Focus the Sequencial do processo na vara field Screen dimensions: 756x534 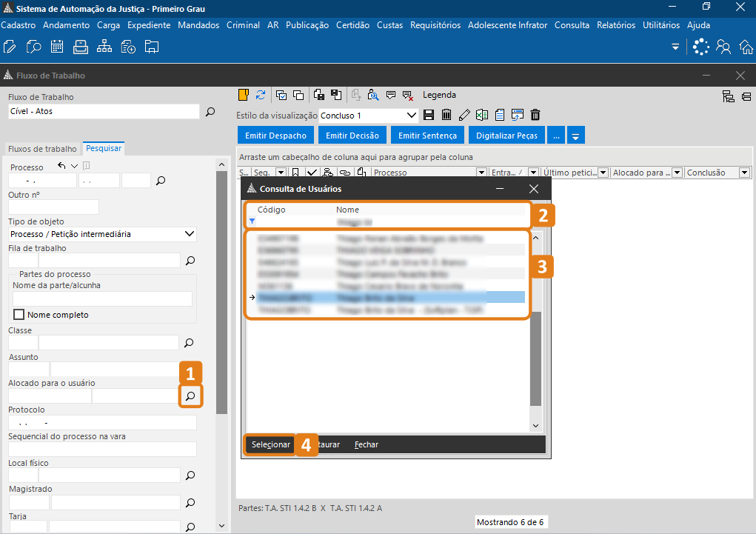click(x=102, y=449)
